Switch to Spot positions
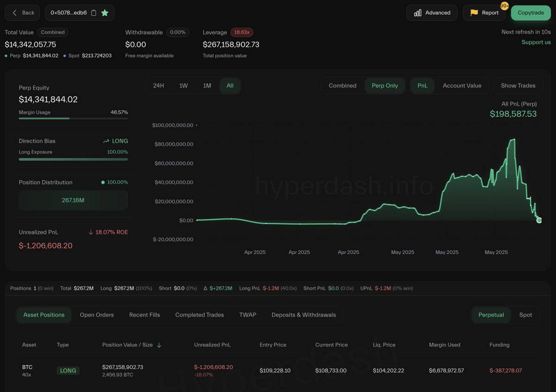Viewport: 556px width, 392px height. click(525, 315)
